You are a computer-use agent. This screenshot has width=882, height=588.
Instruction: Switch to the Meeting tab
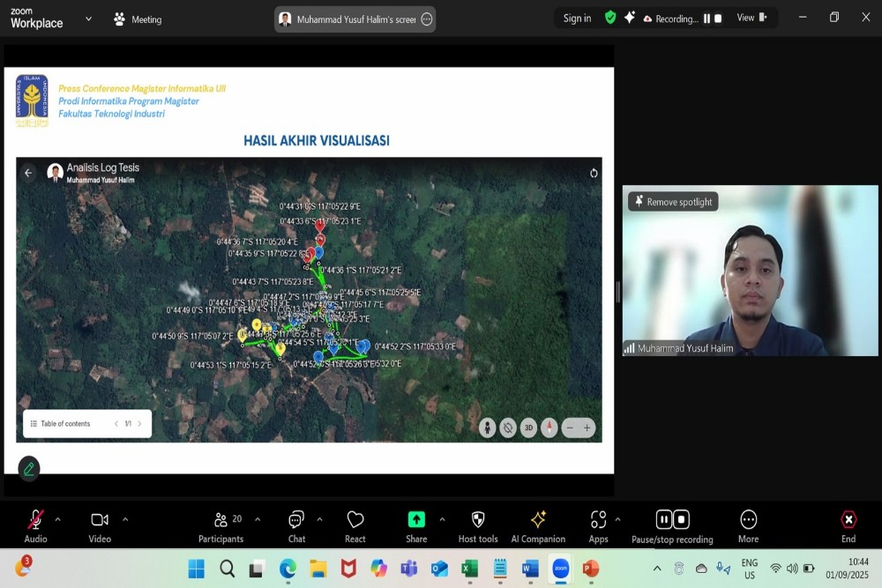click(x=138, y=19)
